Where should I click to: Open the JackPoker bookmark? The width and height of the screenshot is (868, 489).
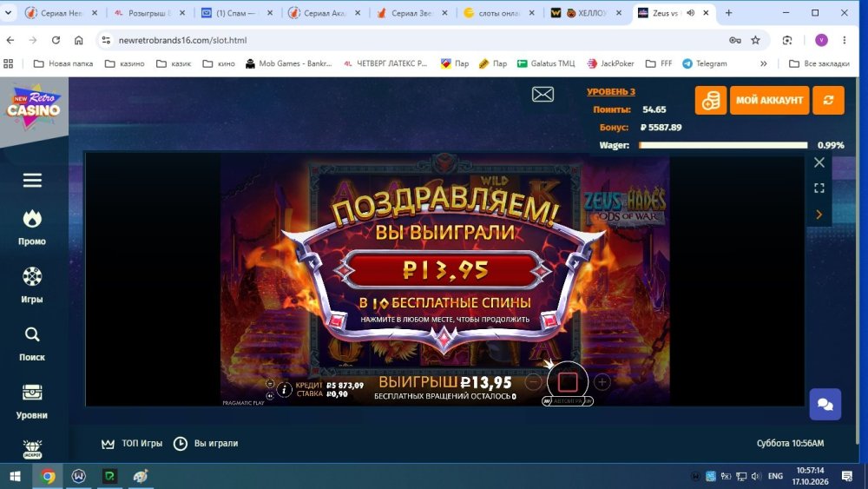point(610,63)
